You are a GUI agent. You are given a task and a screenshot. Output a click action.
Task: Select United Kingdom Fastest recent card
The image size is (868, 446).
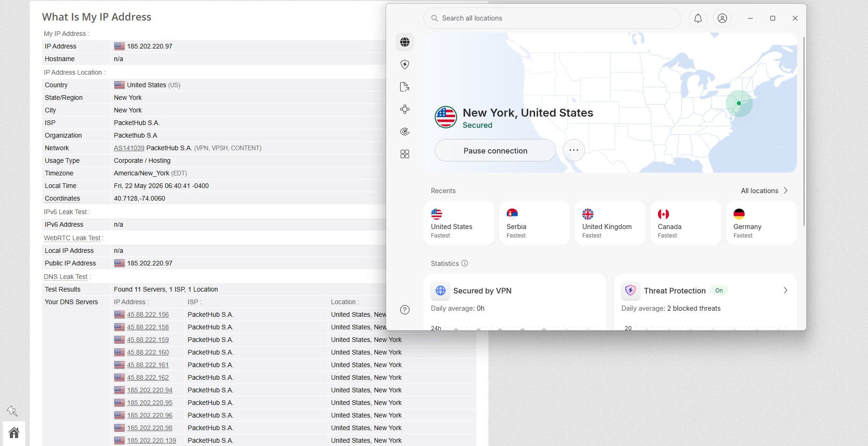[610, 223]
